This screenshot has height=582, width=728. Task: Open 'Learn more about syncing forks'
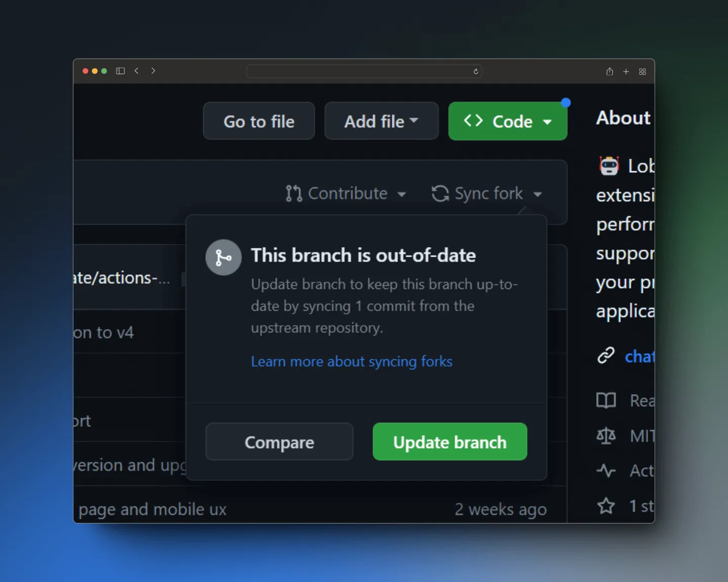click(x=351, y=361)
